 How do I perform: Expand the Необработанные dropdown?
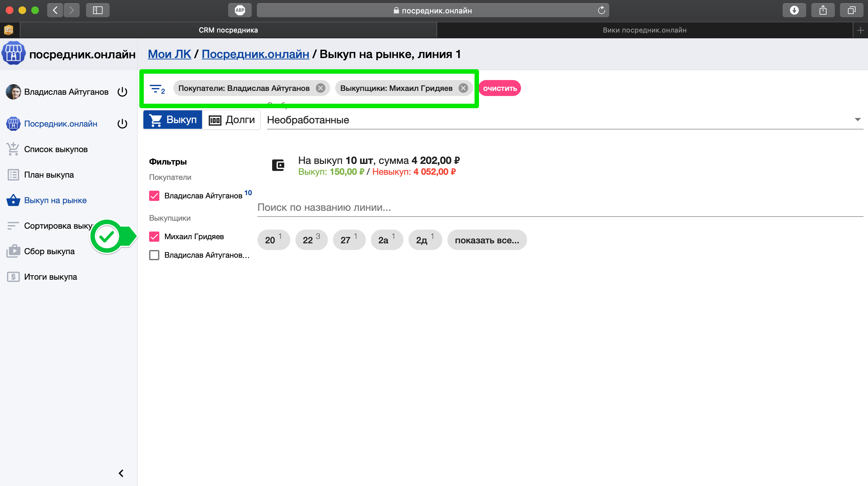pos(857,120)
